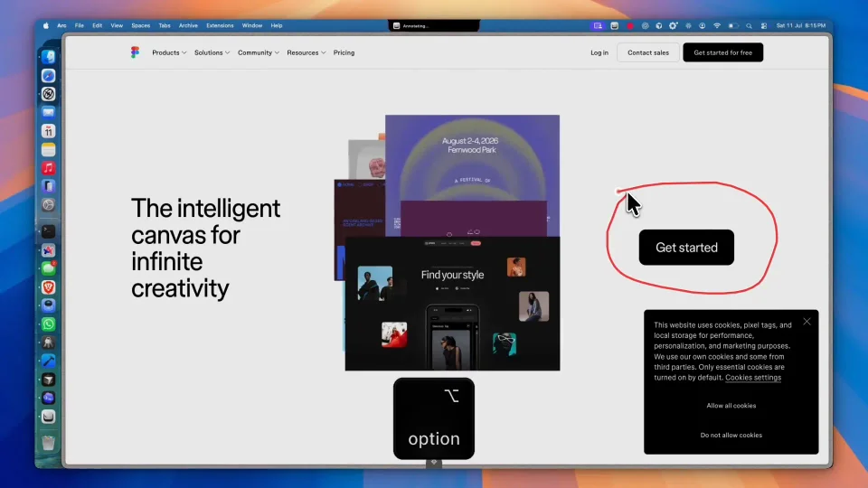Open Finder from the dock

tap(48, 57)
